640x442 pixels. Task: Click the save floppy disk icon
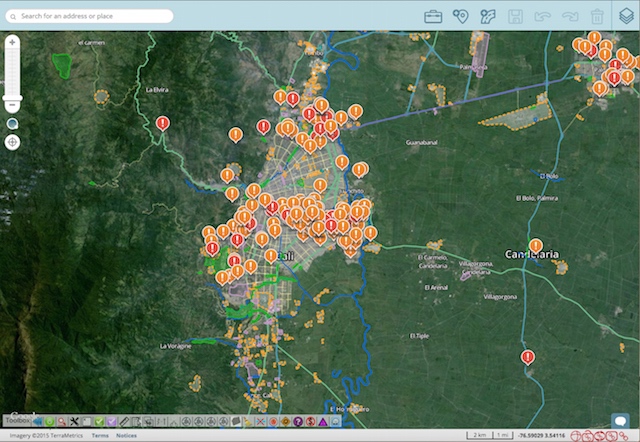[x=516, y=17]
